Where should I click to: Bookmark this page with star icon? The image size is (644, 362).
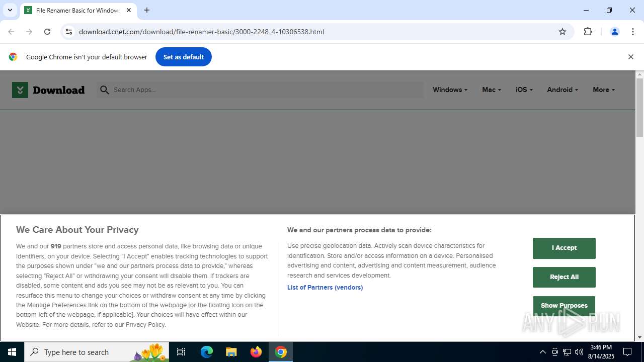coord(562,32)
